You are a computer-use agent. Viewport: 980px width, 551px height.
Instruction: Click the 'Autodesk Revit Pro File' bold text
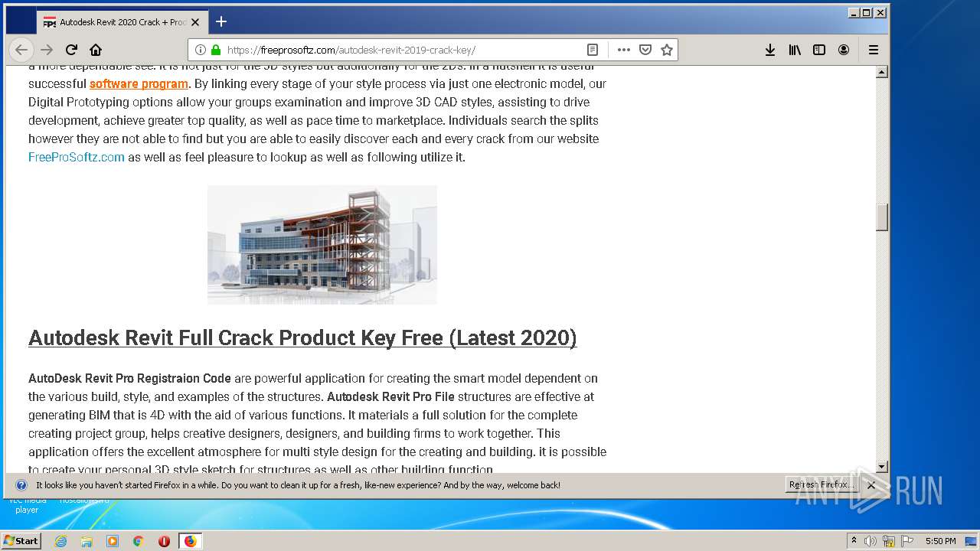coord(390,396)
